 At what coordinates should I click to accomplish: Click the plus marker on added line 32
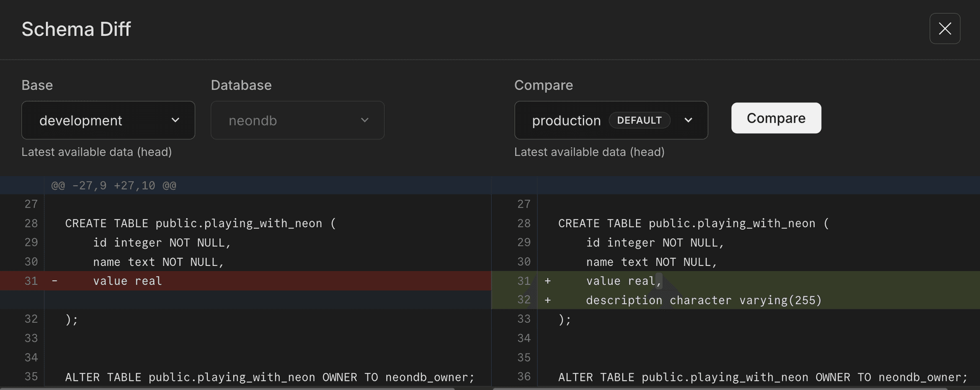click(548, 301)
